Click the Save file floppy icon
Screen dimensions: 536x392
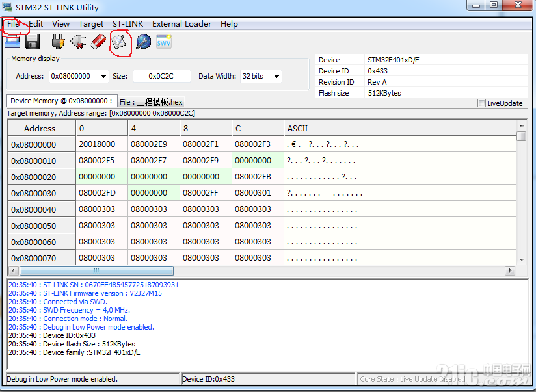[33, 42]
